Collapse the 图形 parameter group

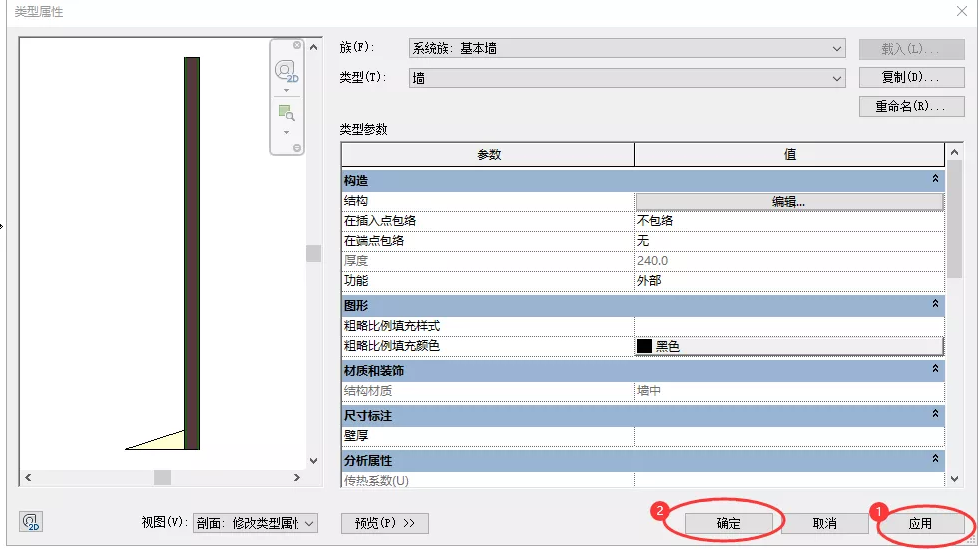[x=935, y=304]
